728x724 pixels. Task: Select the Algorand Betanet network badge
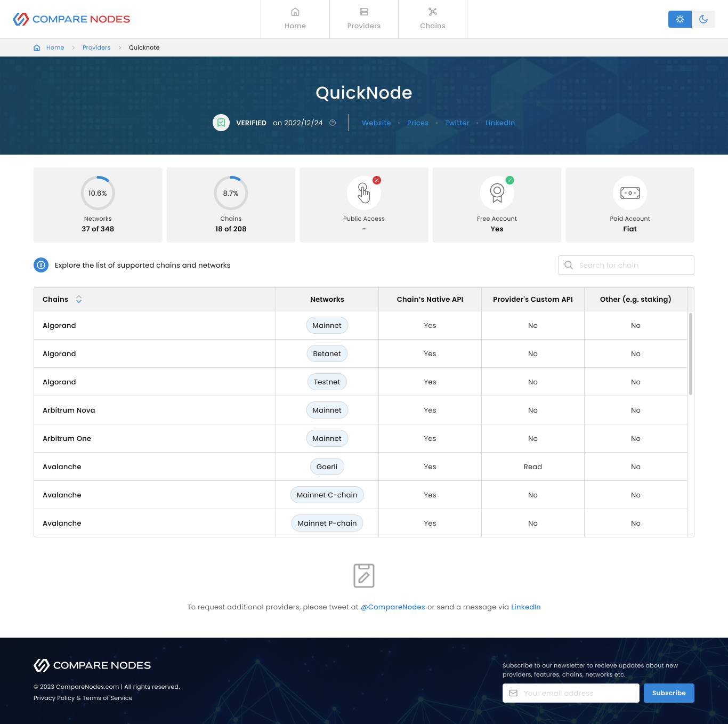(327, 353)
